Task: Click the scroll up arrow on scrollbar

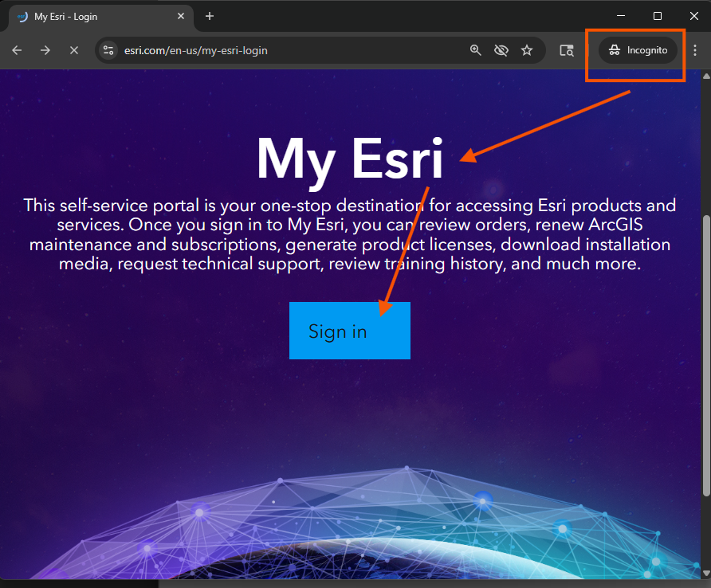Action: point(705,75)
